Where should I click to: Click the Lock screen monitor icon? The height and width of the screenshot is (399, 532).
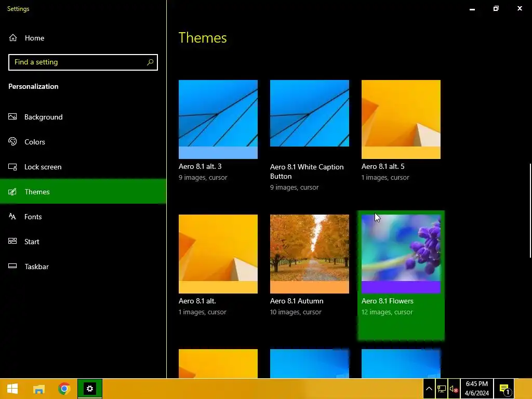12,167
